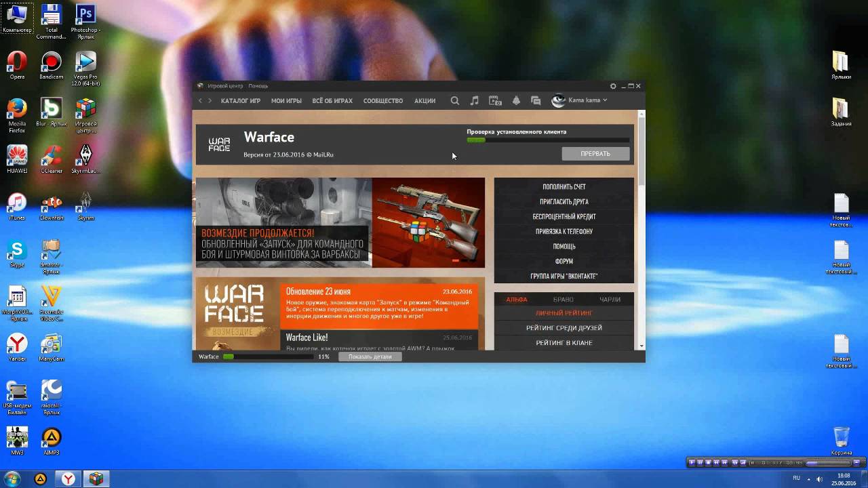Open settings gear in Game Center title bar
The image size is (868, 488).
(613, 86)
